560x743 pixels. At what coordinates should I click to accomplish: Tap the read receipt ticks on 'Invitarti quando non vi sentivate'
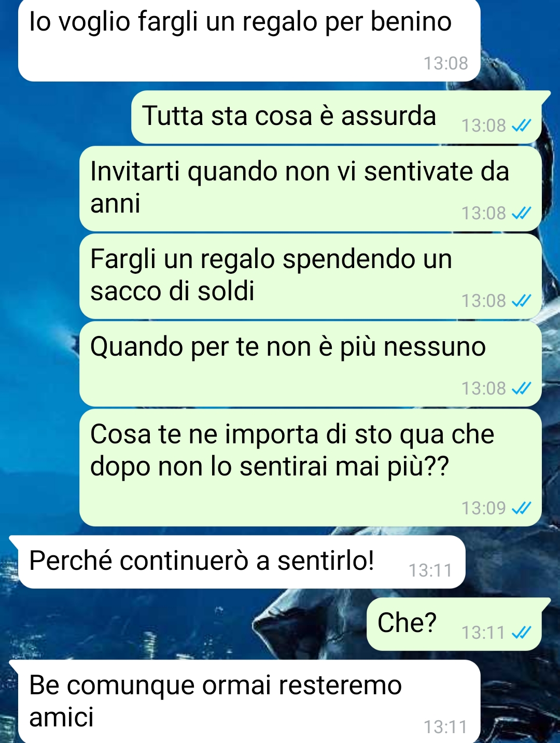click(x=521, y=213)
